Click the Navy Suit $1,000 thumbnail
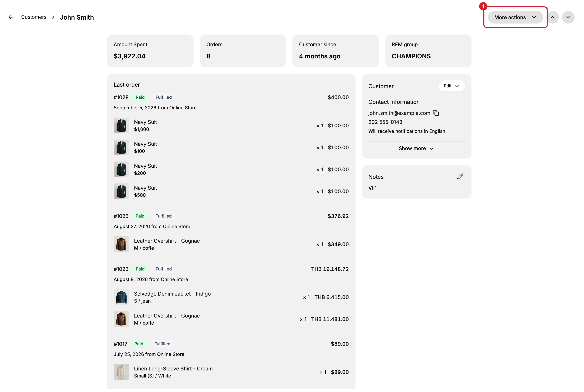Screen dimensions: 584x392 click(122, 125)
